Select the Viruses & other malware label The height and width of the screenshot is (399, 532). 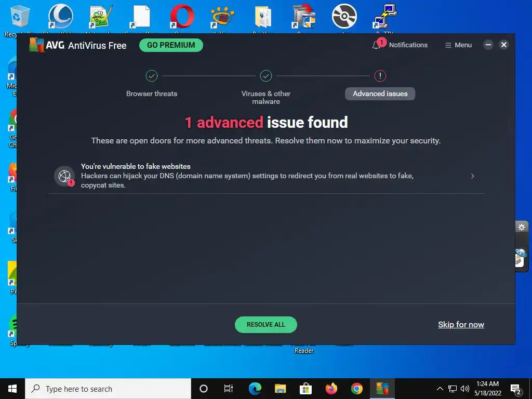point(266,97)
